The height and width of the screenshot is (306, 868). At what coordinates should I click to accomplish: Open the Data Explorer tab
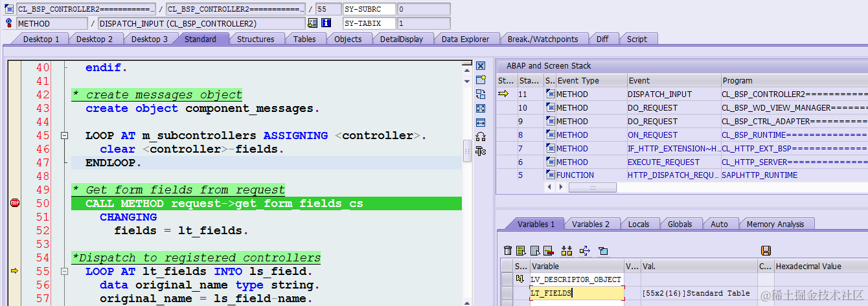(x=465, y=39)
